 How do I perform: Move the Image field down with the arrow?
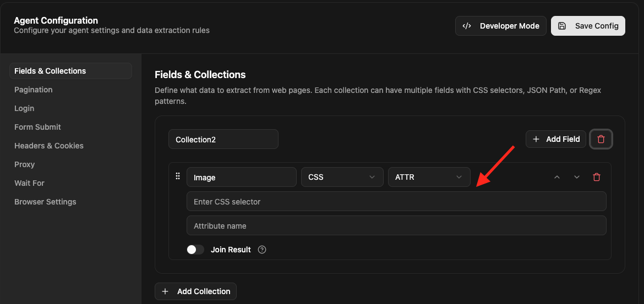coord(577,177)
